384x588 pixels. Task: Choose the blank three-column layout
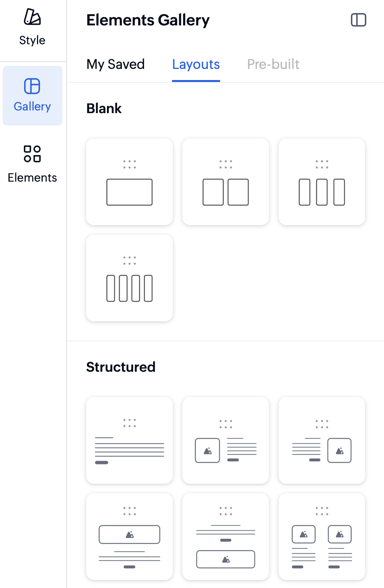point(322,182)
